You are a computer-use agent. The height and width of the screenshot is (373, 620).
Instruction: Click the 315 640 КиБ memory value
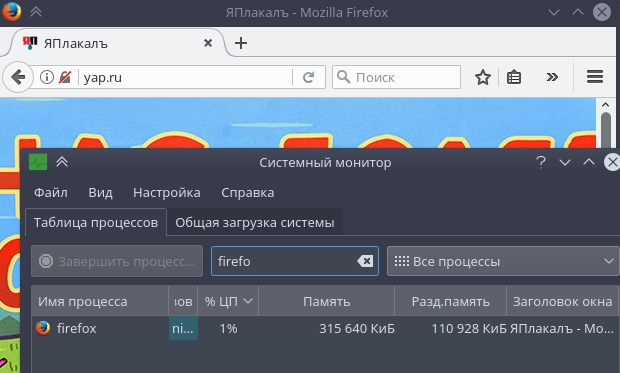(357, 329)
